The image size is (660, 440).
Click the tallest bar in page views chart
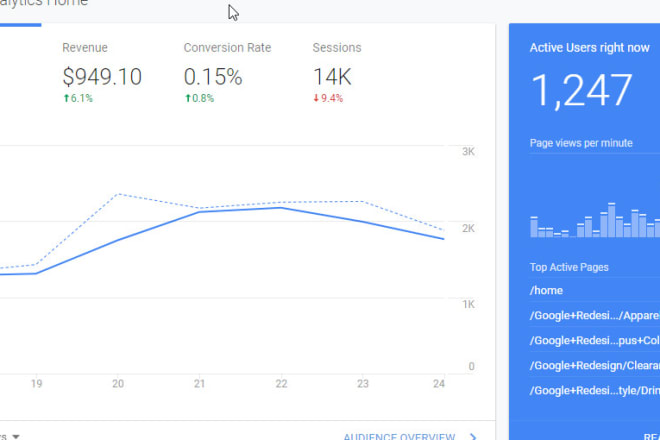pyautogui.click(x=611, y=220)
